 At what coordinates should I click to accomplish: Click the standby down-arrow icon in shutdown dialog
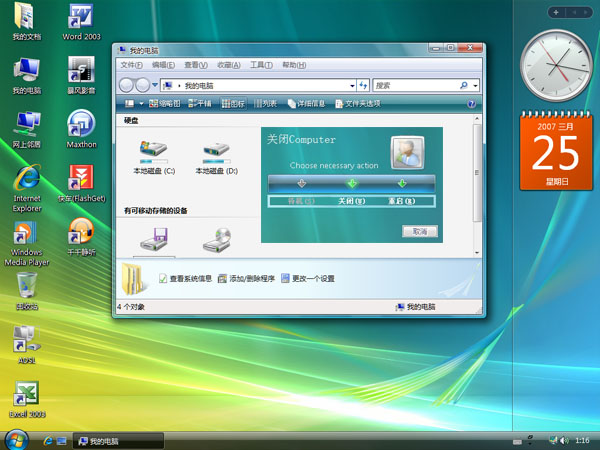pyautogui.click(x=302, y=183)
